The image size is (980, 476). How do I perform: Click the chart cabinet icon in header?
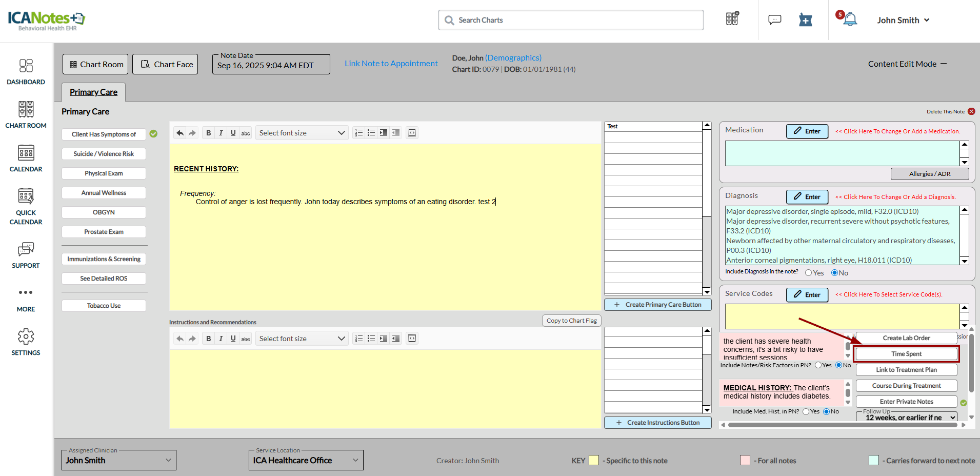tap(732, 18)
